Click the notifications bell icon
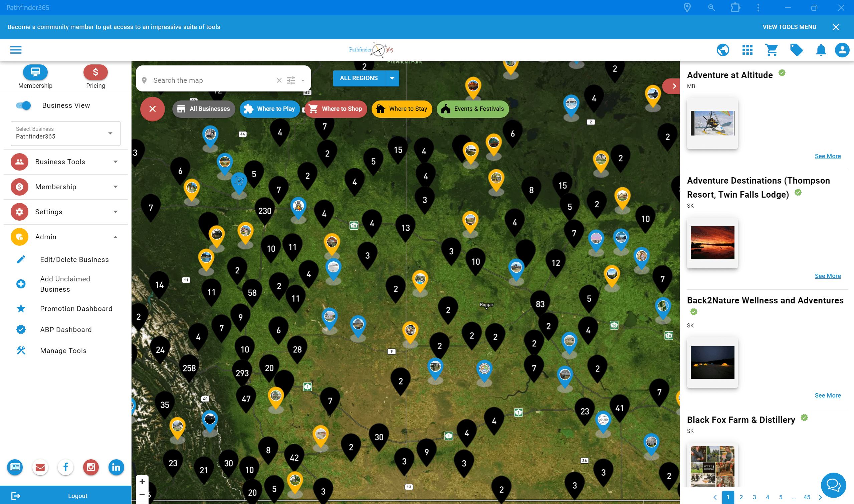This screenshot has height=504, width=854. coord(821,50)
